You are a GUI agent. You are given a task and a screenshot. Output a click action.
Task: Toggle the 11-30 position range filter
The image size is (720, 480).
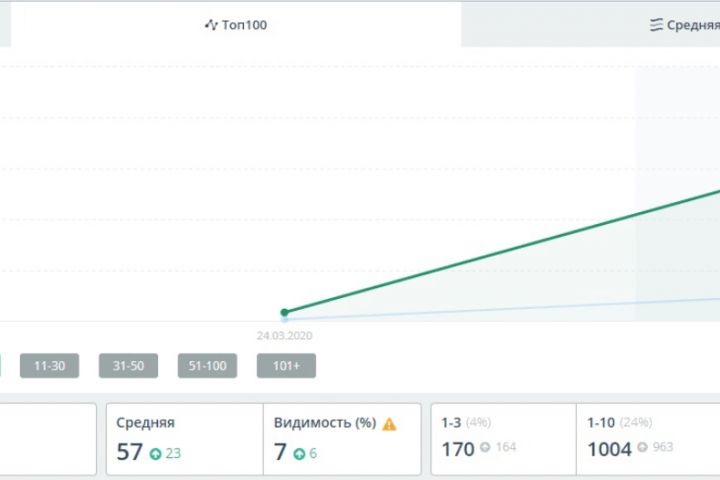[50, 366]
